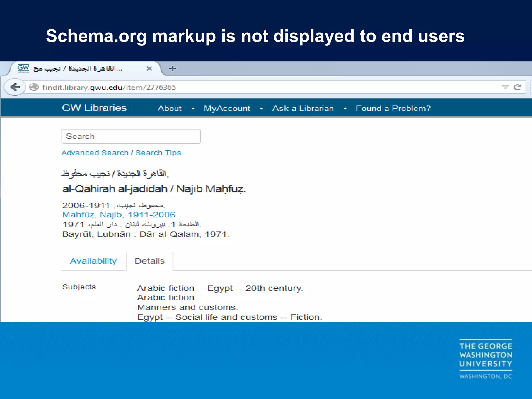532x399 pixels.
Task: Switch to the Availability tab
Action: (x=94, y=261)
